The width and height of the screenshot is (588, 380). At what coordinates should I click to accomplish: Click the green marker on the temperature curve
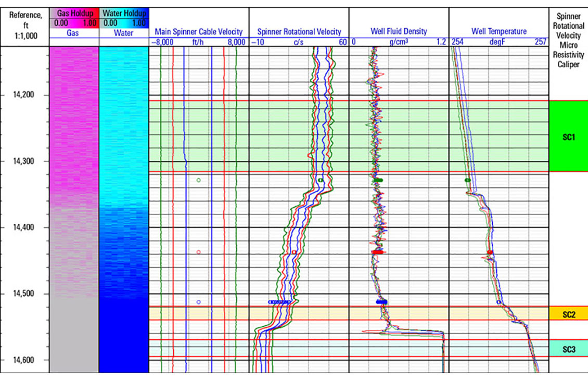coord(468,181)
